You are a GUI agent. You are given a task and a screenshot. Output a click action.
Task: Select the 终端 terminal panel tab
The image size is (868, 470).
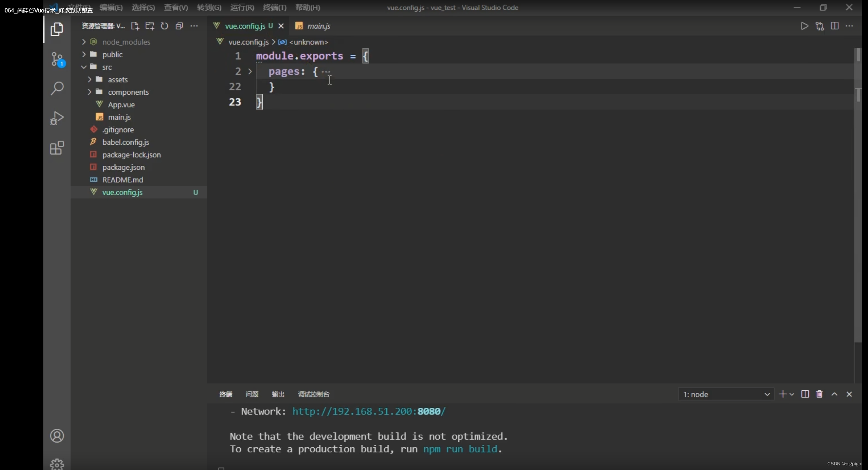pyautogui.click(x=226, y=394)
